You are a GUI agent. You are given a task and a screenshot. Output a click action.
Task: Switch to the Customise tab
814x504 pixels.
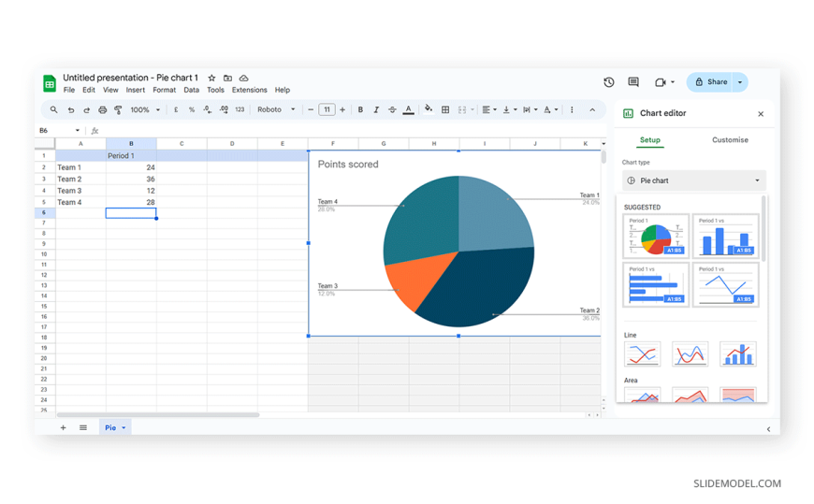(x=730, y=140)
